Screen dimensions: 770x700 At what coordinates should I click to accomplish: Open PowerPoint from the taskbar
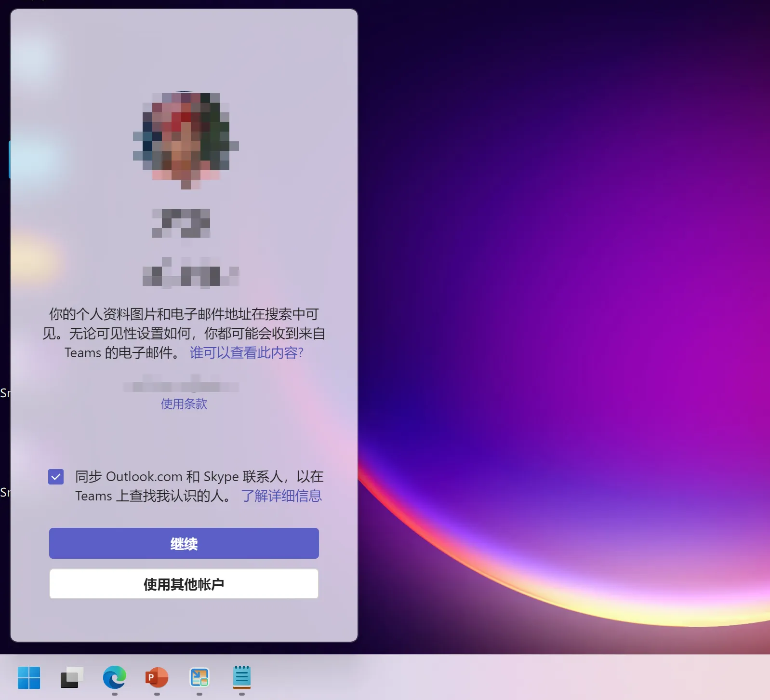pos(157,678)
